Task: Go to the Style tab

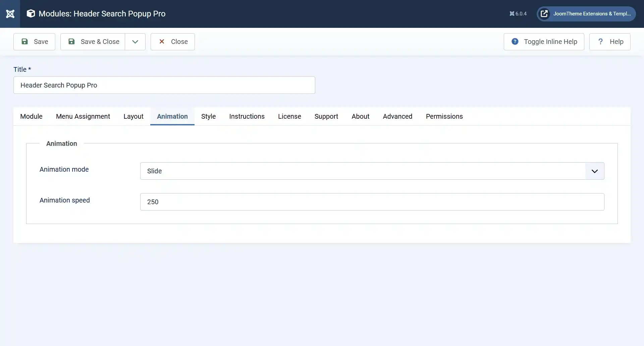Action: click(208, 116)
